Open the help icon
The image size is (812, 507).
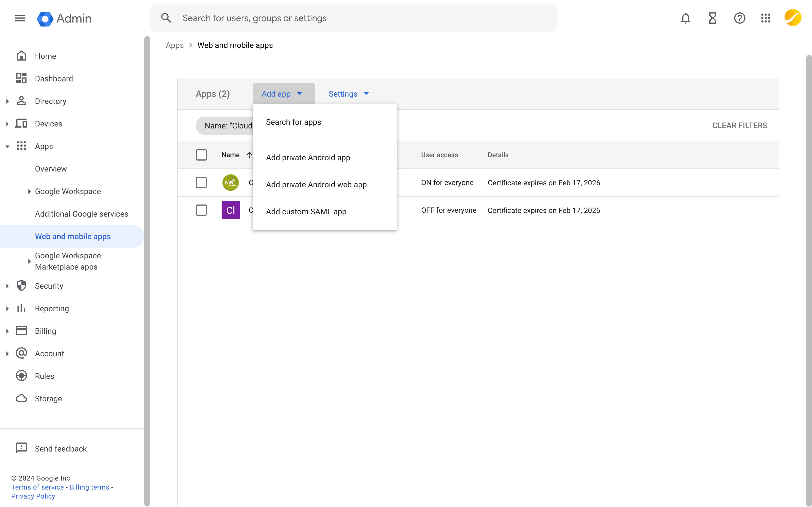click(740, 18)
